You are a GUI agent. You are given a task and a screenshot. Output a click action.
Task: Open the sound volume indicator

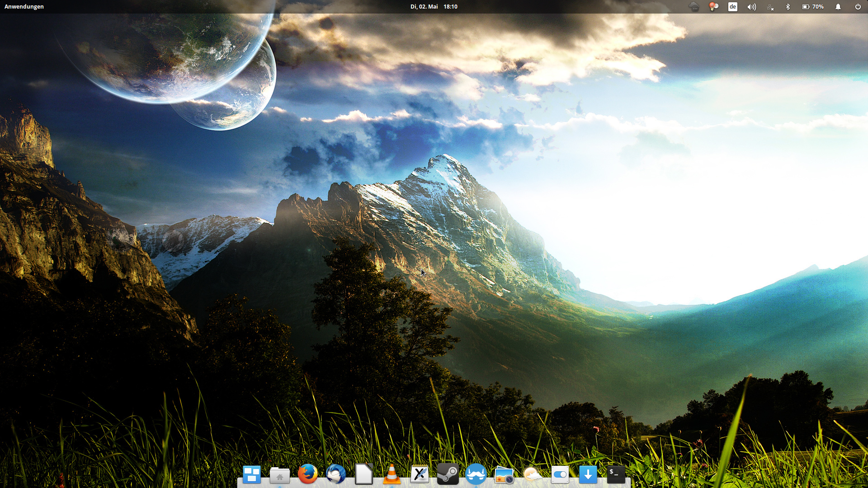tap(751, 7)
